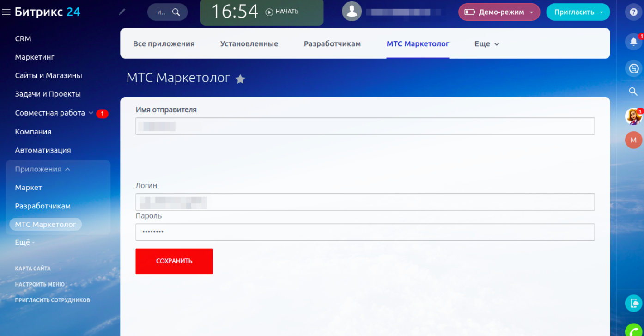Screen dimensions: 644x336
Task: Switch to Разработчикам tab
Action: click(332, 44)
